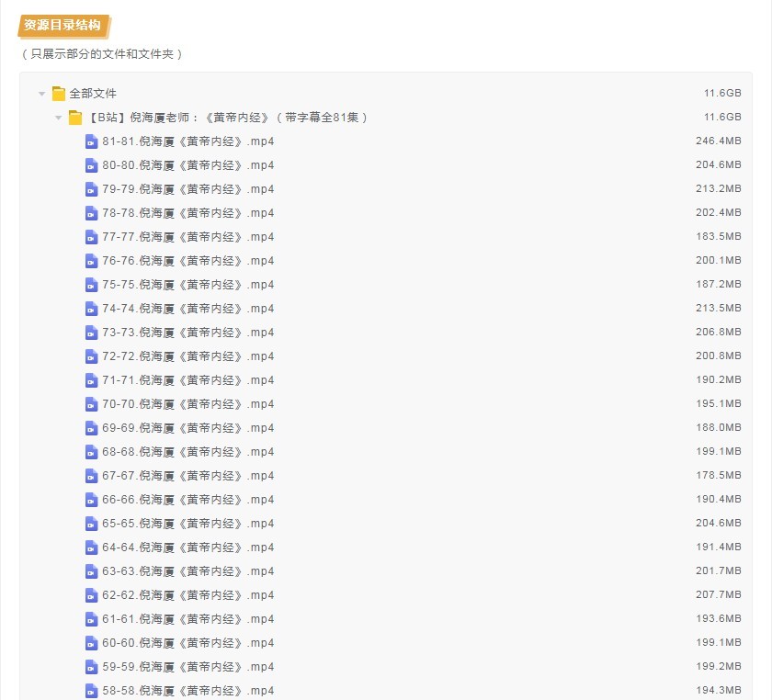Click the 246.4MB file size value
Screen dimensions: 772x700
pos(719,141)
